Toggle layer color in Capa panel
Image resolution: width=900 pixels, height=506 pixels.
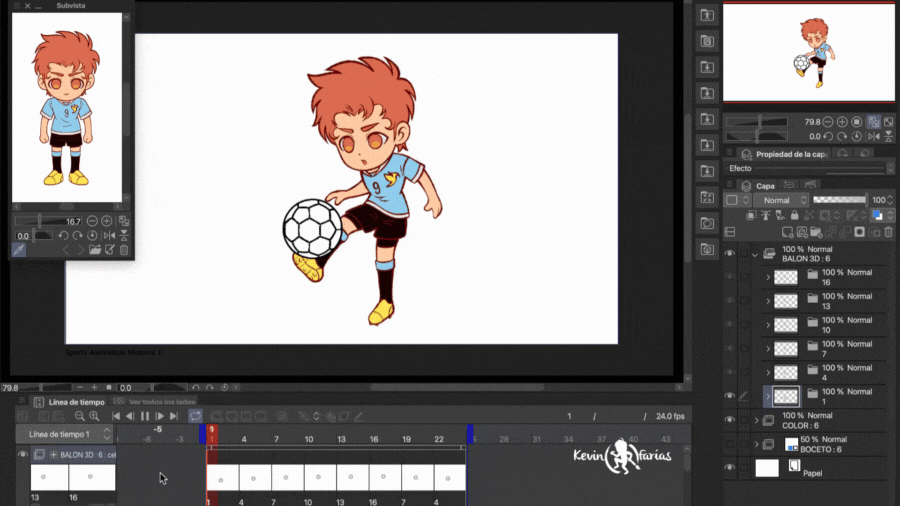877,216
